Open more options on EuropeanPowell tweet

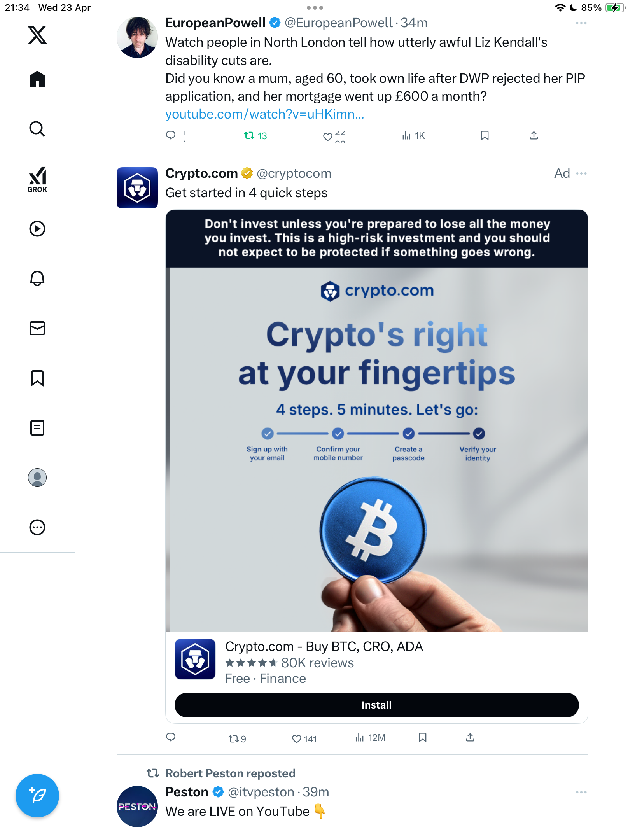coord(581,23)
